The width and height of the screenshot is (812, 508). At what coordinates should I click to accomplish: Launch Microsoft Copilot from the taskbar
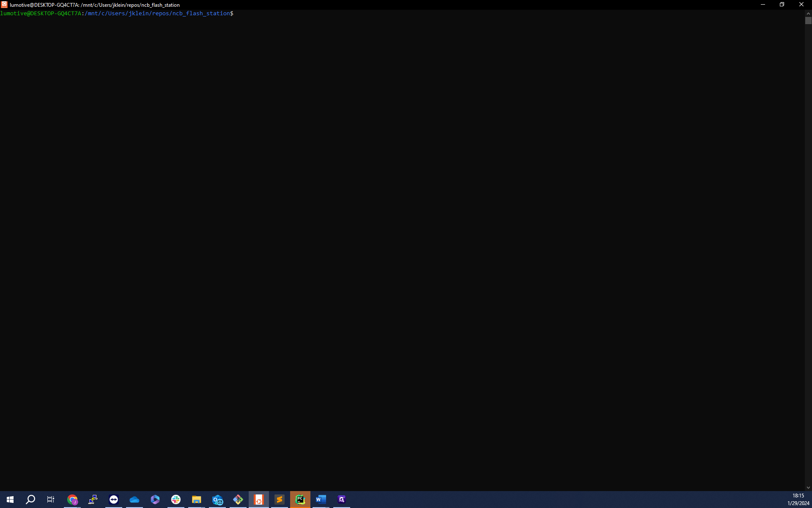tap(155, 500)
